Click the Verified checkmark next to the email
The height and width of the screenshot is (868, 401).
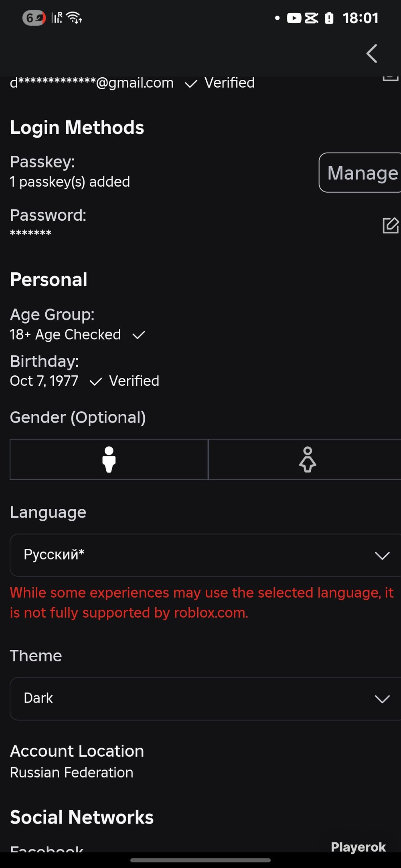(x=191, y=83)
